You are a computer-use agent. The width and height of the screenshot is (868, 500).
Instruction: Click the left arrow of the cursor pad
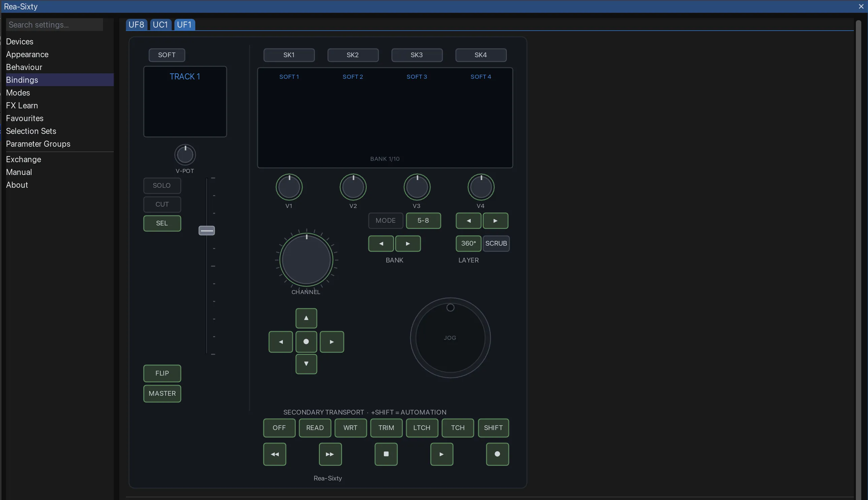point(281,342)
